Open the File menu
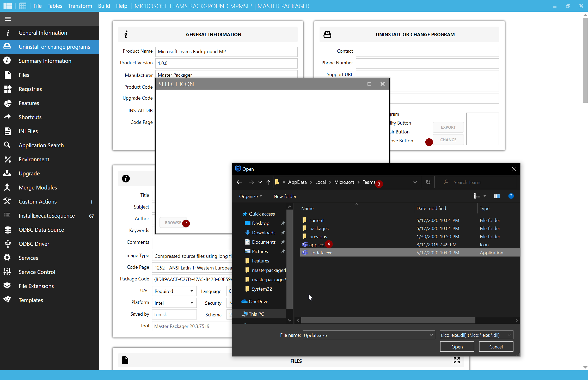The image size is (588, 380). point(38,6)
